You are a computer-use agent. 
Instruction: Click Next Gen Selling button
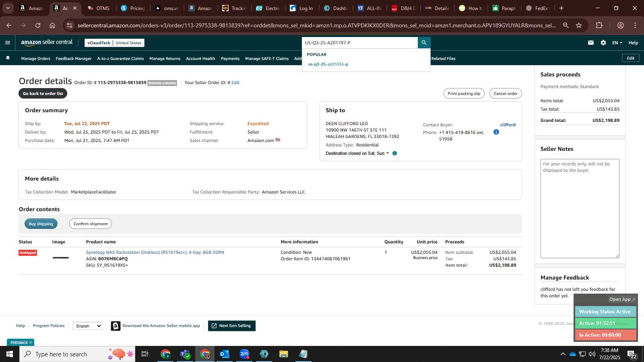(x=232, y=326)
